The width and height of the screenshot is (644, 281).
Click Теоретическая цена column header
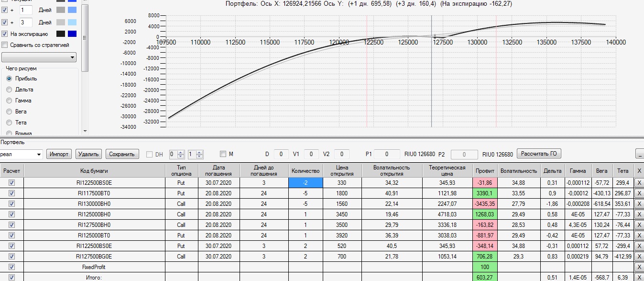pos(448,170)
